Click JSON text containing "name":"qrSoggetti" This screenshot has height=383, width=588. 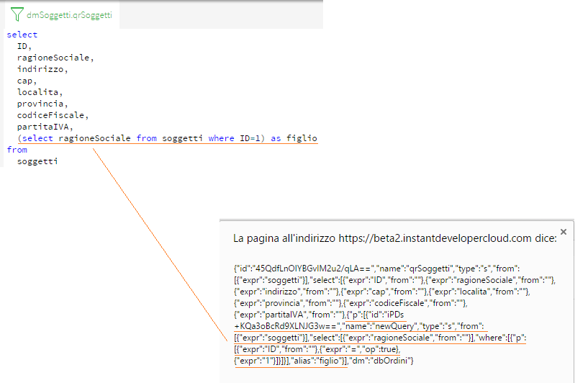[x=415, y=269]
